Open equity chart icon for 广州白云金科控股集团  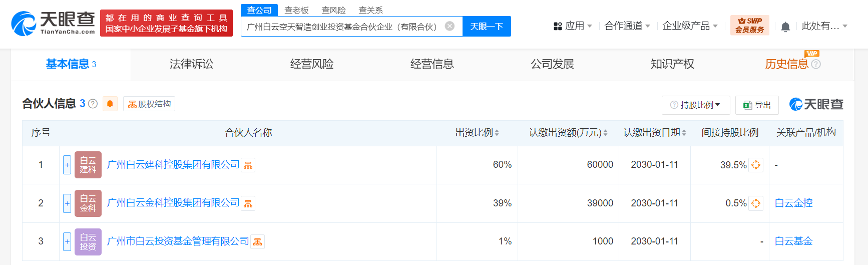coord(248,203)
